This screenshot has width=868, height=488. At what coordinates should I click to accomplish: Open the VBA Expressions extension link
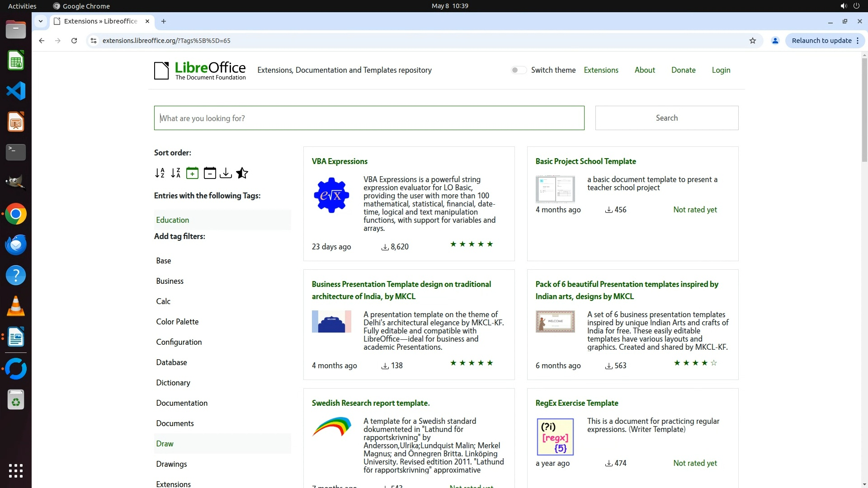tap(340, 161)
